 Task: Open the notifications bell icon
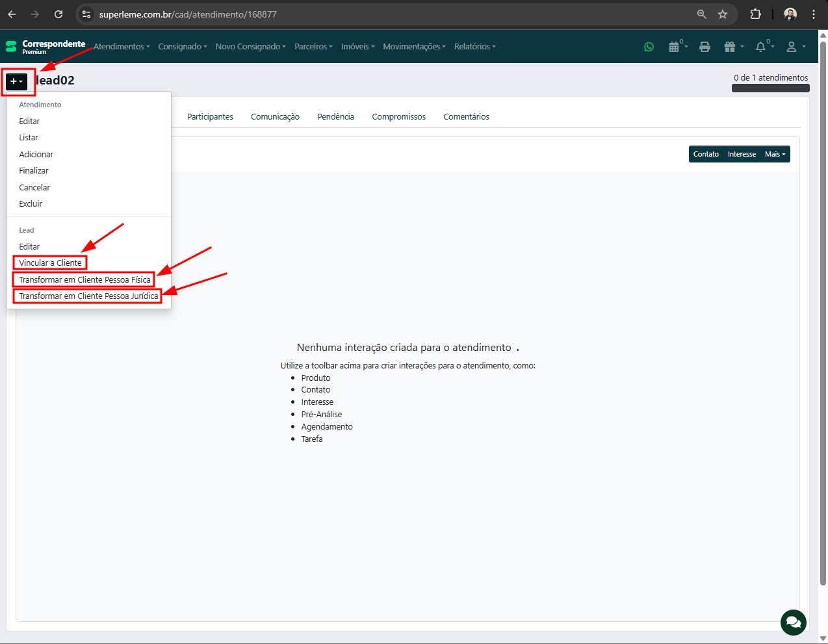[761, 47]
